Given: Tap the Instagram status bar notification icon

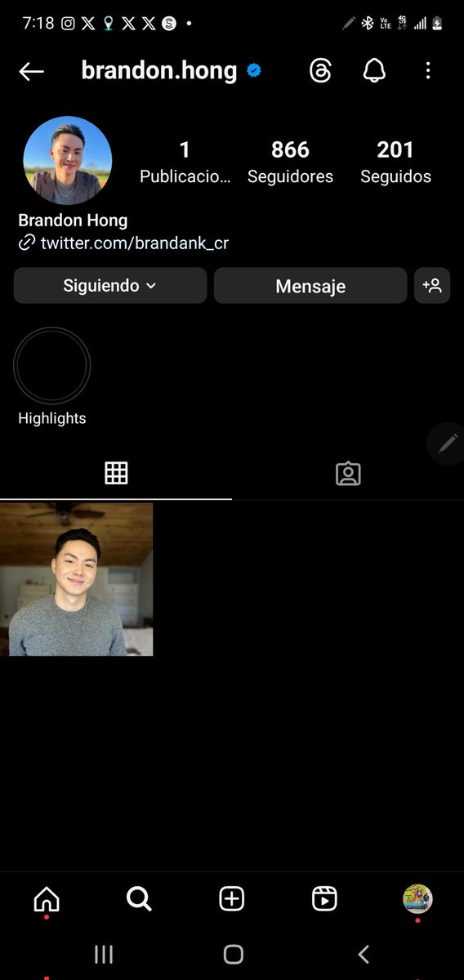Looking at the screenshot, I should click(x=69, y=24).
